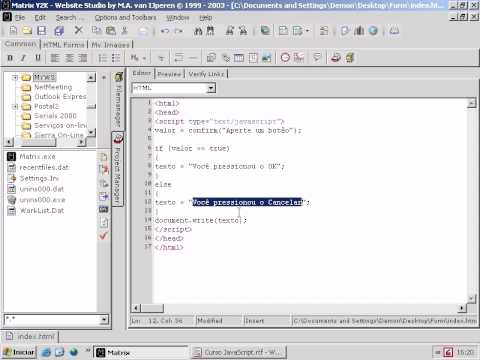480x360 pixels.
Task: Click editor vertical scrollbar up arrow
Action: (471, 103)
